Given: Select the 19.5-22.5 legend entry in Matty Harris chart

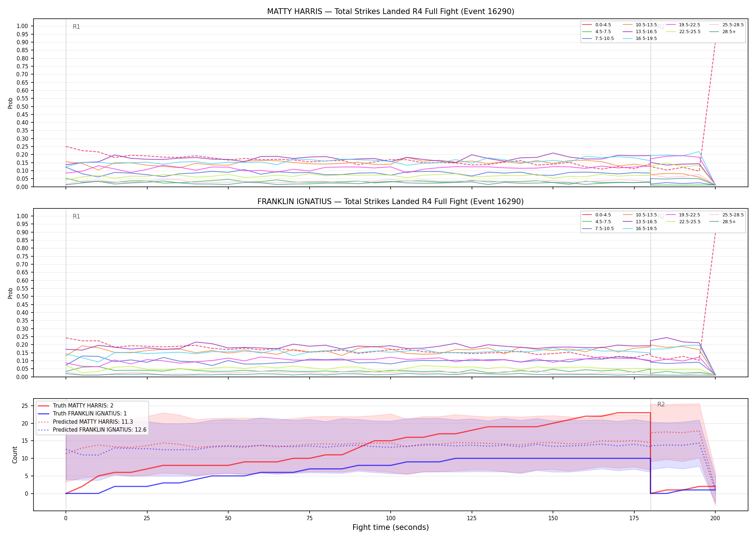Looking at the screenshot, I should [x=683, y=25].
